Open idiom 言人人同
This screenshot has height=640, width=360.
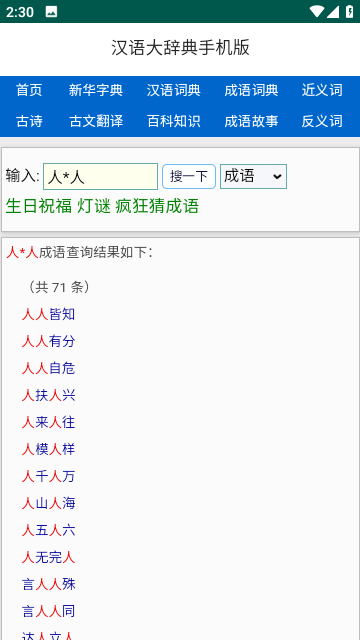pyautogui.click(x=49, y=611)
